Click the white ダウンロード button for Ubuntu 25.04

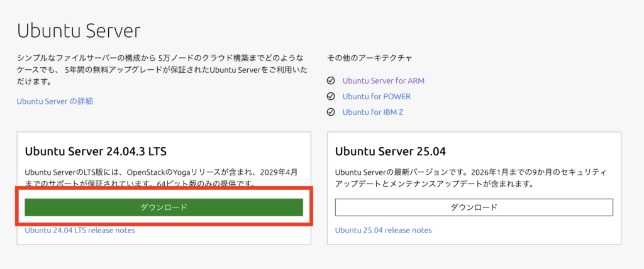click(x=474, y=207)
